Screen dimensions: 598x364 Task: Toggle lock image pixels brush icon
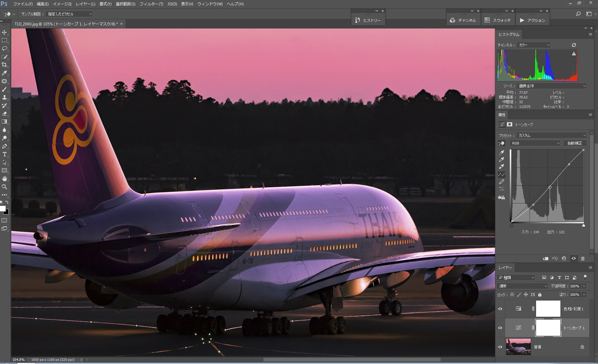pyautogui.click(x=519, y=295)
